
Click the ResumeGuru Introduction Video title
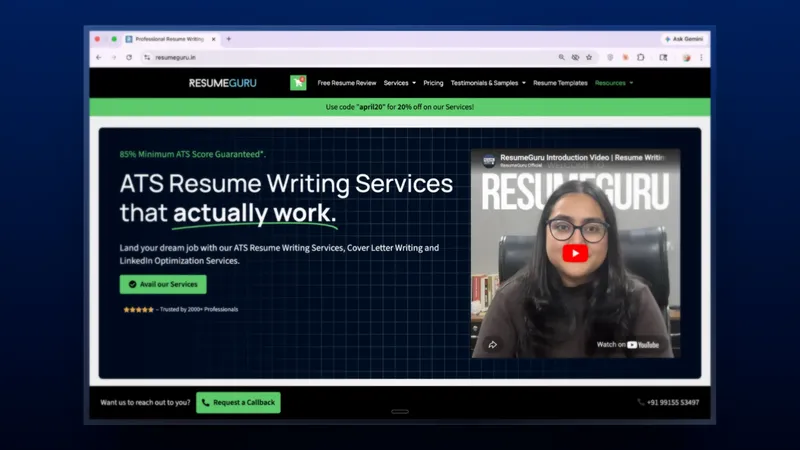click(582, 158)
